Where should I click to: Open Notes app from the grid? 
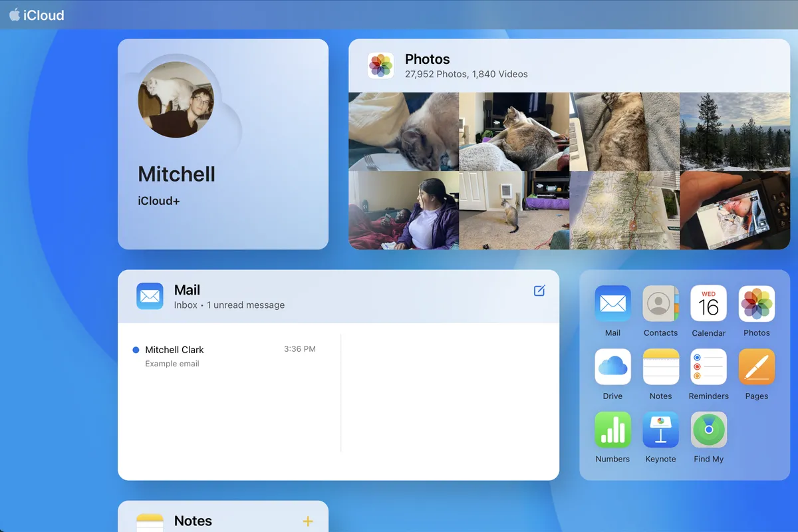tap(660, 367)
